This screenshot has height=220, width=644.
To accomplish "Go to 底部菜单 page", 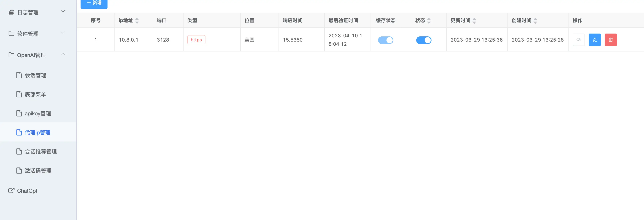I will [x=35, y=94].
